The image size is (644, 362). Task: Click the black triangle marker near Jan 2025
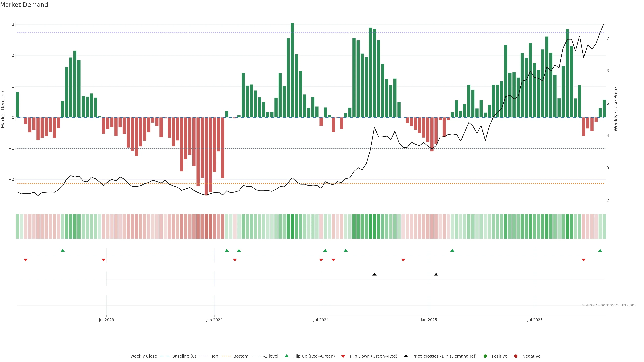pyautogui.click(x=436, y=274)
